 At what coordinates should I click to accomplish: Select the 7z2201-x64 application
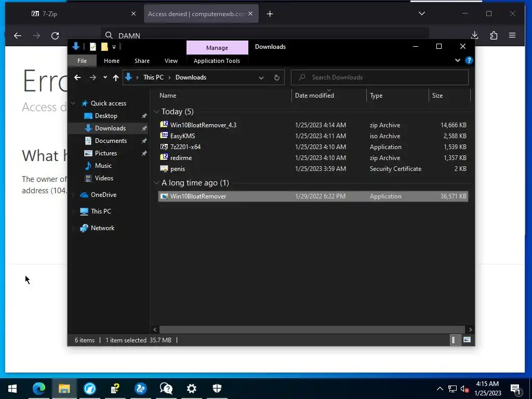[x=312, y=147]
